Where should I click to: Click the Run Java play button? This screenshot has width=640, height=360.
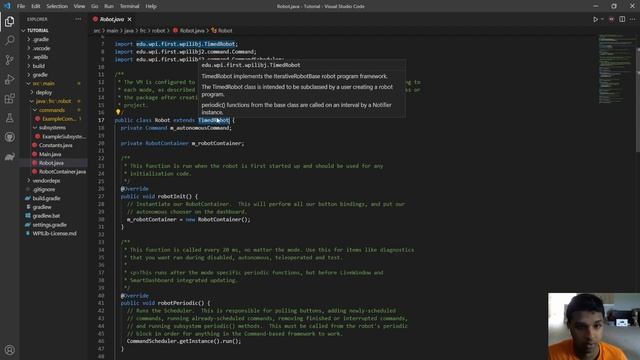click(x=595, y=19)
